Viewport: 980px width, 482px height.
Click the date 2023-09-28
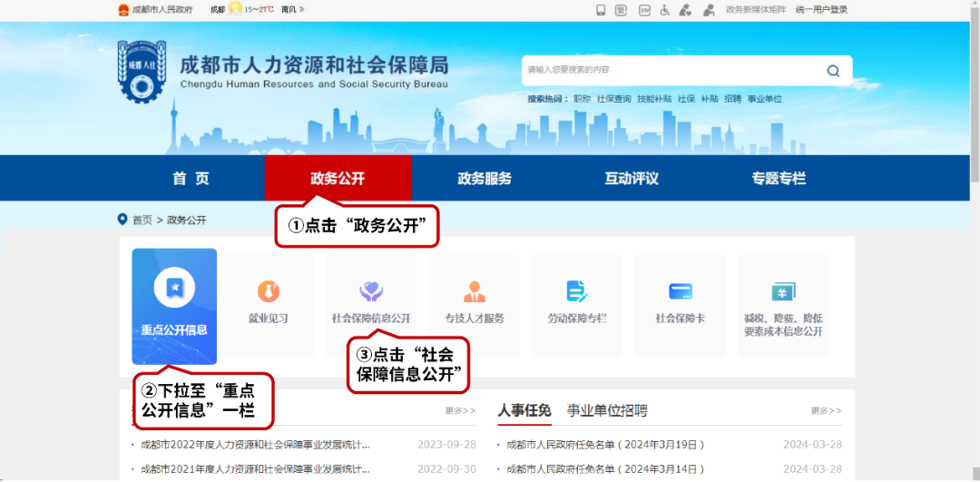[446, 445]
